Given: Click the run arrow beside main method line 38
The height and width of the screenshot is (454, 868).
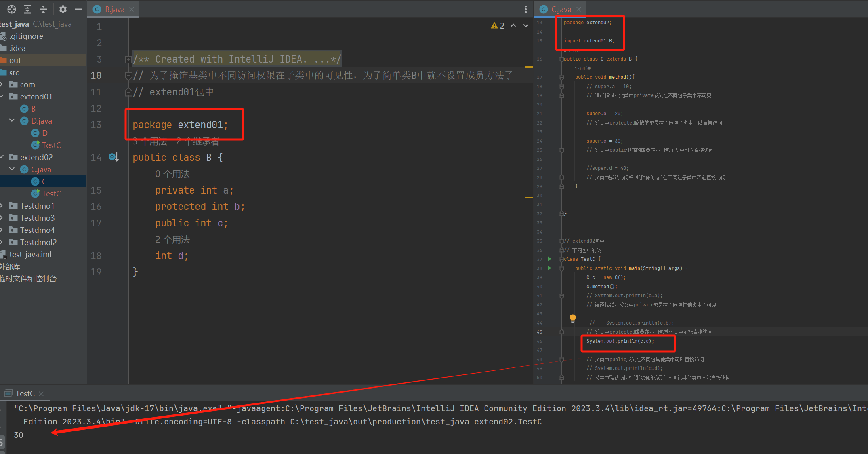Looking at the screenshot, I should point(549,268).
